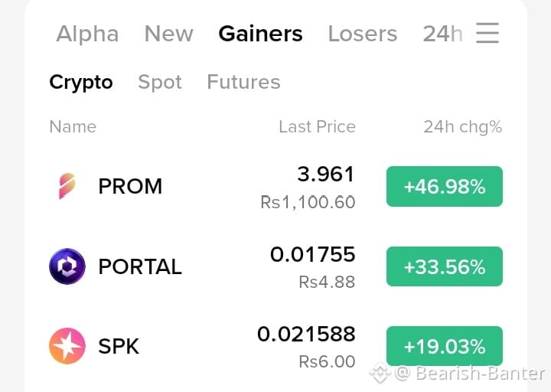This screenshot has height=392, width=551.
Task: Select the Gainers tab
Action: tap(260, 34)
